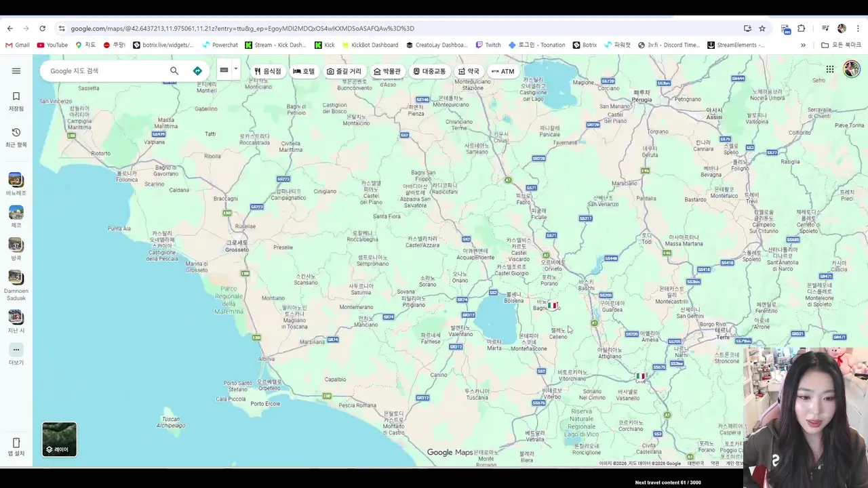Open the Stream - Kick Dash bookmark
This screenshot has height=488, width=868.
pyautogui.click(x=275, y=45)
